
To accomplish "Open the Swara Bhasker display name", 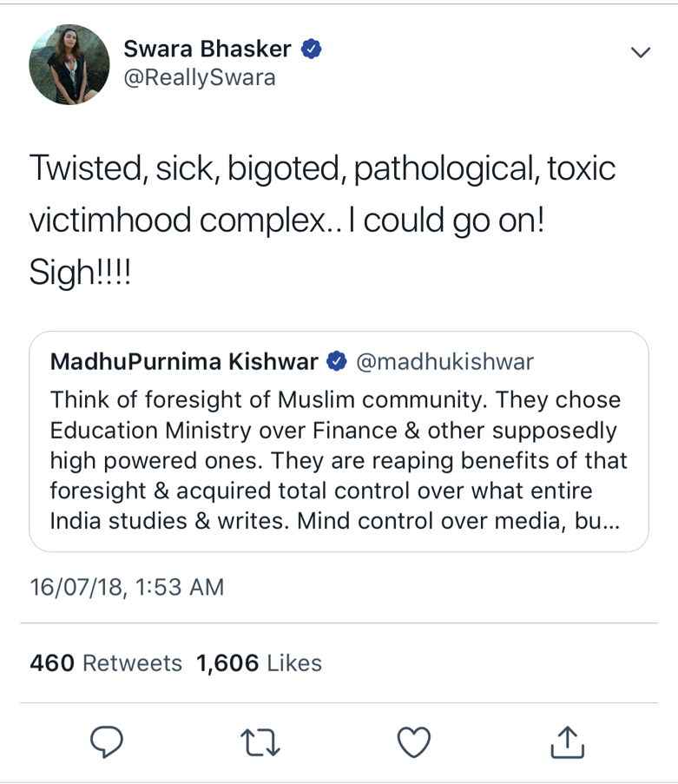I will [208, 49].
